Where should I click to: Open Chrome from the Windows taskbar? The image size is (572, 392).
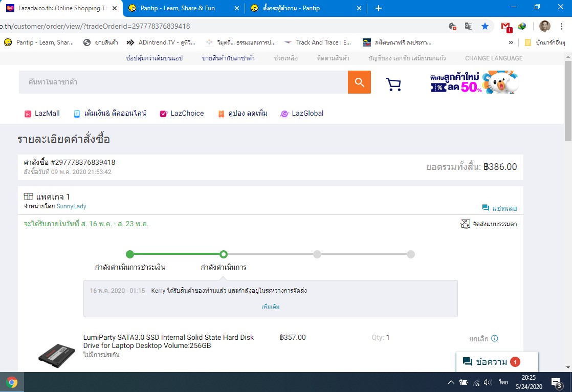click(12, 382)
